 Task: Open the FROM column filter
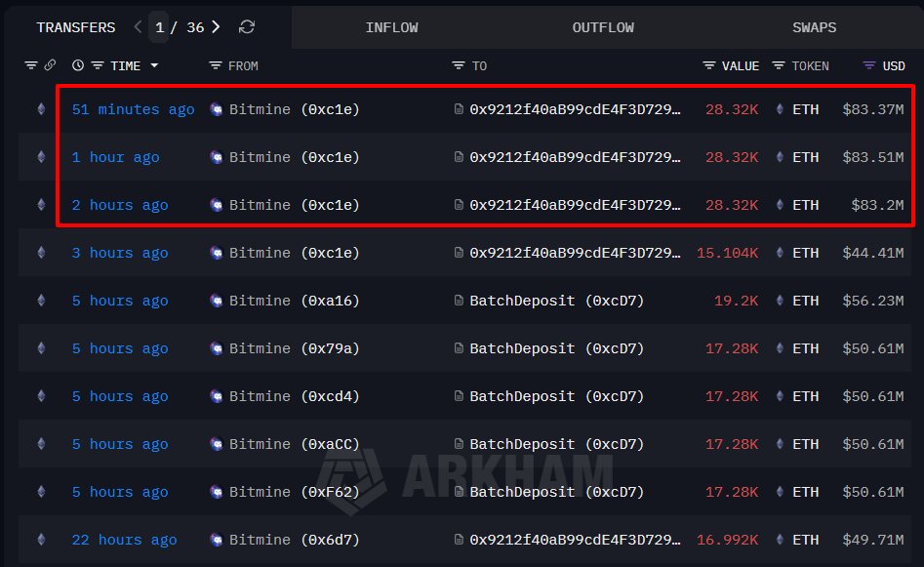(x=216, y=65)
